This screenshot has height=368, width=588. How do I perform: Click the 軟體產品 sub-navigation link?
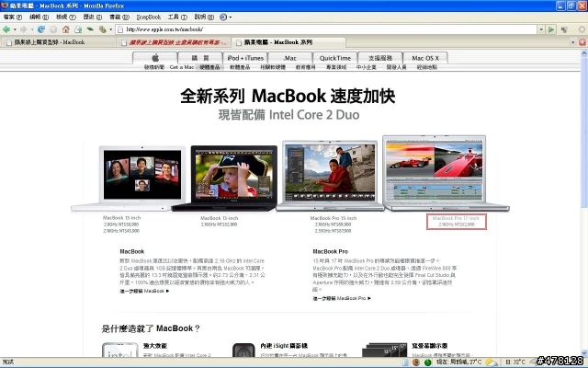coord(240,67)
